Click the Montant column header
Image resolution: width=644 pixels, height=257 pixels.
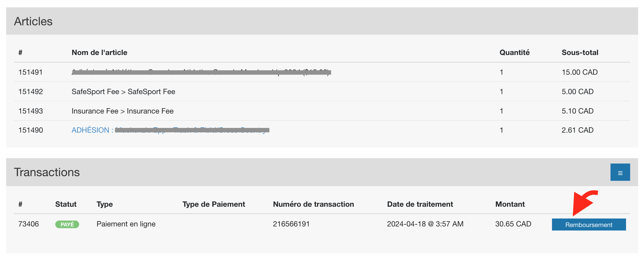[510, 204]
